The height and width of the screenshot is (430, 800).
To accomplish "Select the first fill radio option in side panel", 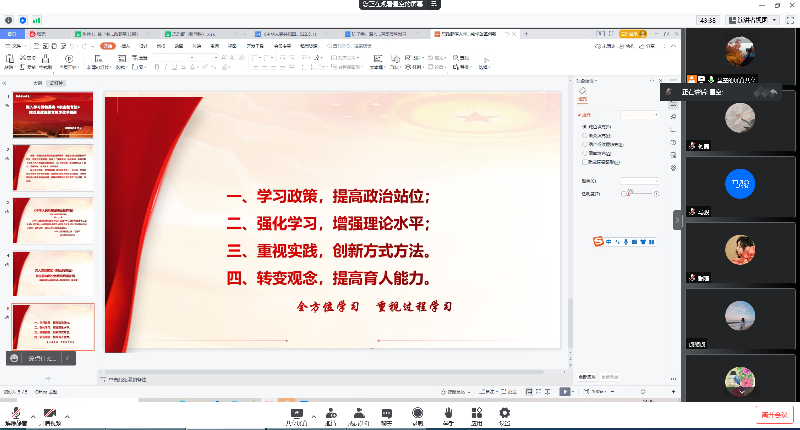I will point(584,127).
